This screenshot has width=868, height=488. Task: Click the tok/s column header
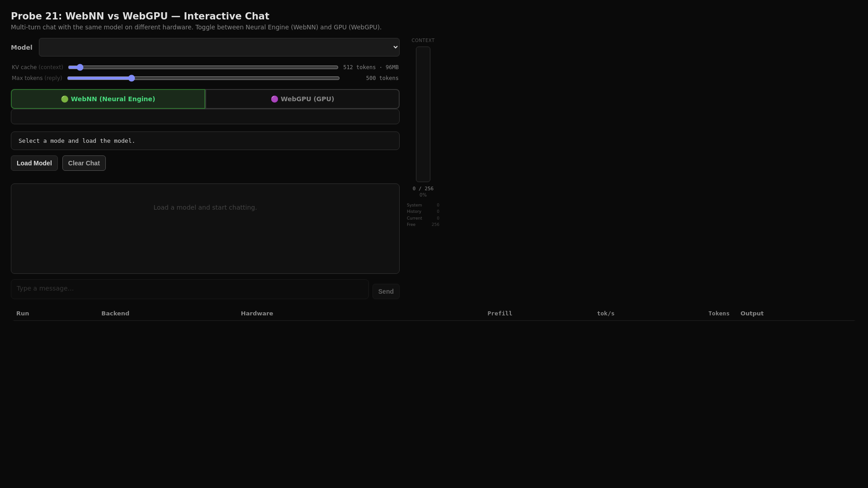click(606, 314)
